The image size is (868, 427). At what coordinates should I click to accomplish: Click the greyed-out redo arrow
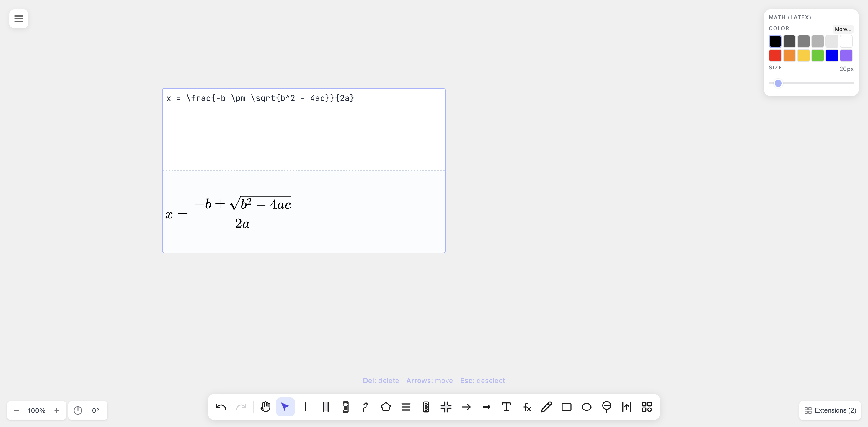click(x=241, y=407)
